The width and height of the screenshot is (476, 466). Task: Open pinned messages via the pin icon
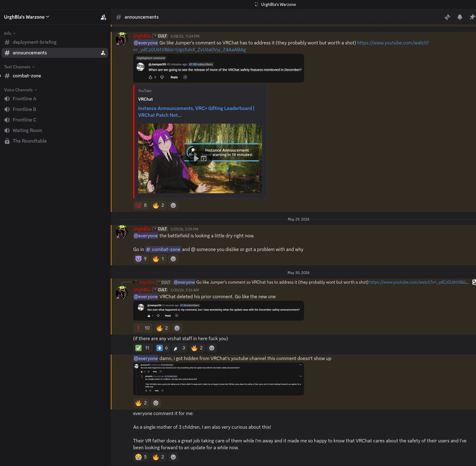point(472,17)
